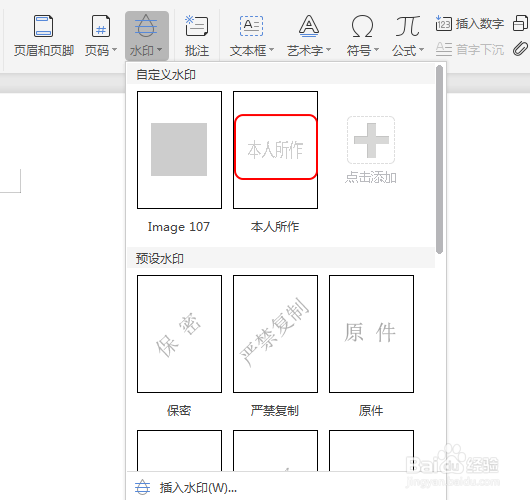
Task: Click the 艺术字 word art icon
Action: click(309, 26)
